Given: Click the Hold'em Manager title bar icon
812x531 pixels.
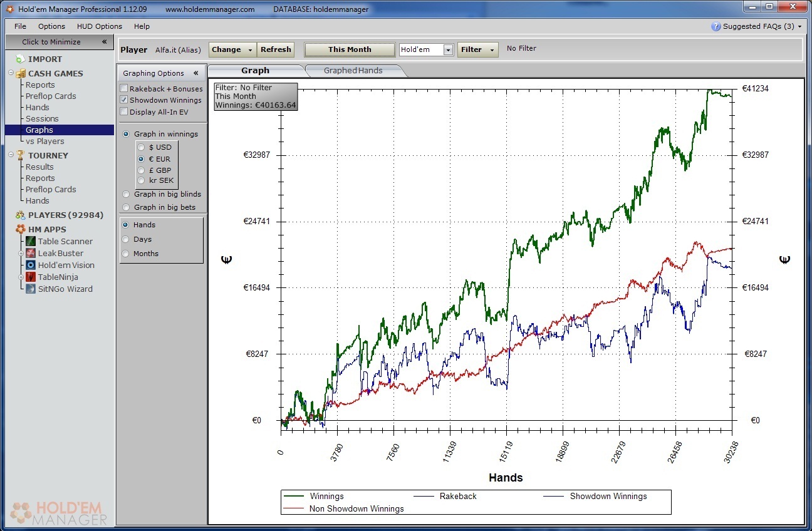Looking at the screenshot, I should coord(9,9).
